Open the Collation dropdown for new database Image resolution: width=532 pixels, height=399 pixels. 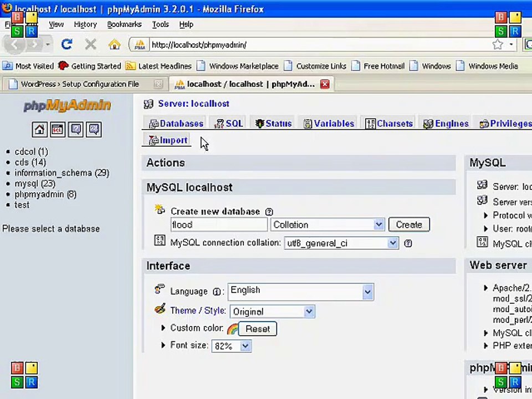pyautogui.click(x=328, y=224)
